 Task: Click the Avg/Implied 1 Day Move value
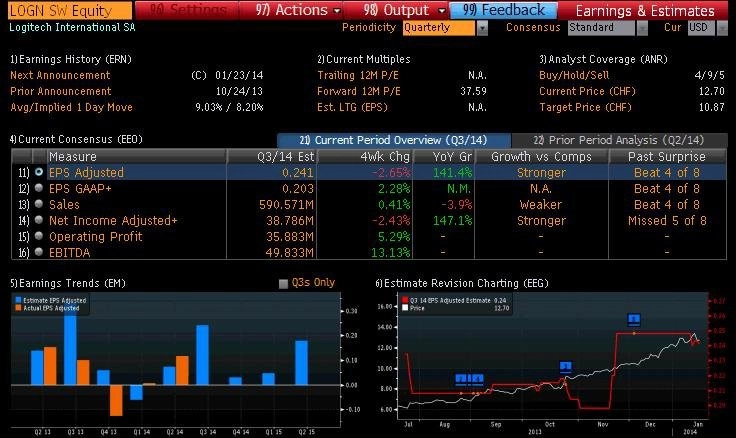pyautogui.click(x=229, y=107)
